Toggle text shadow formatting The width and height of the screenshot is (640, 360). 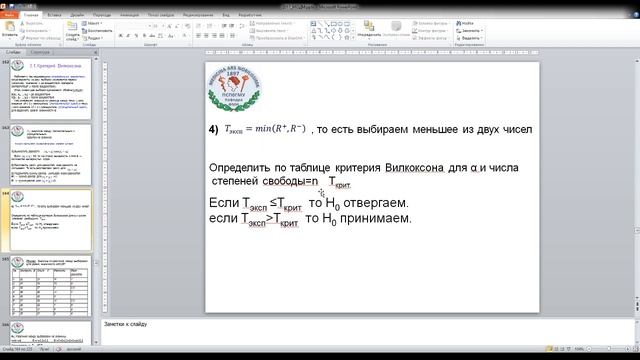[x=144, y=36]
